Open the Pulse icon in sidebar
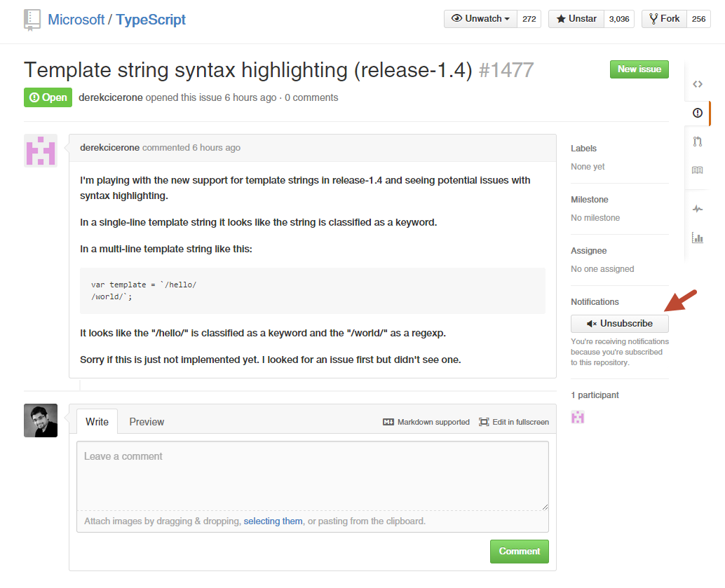 point(697,209)
